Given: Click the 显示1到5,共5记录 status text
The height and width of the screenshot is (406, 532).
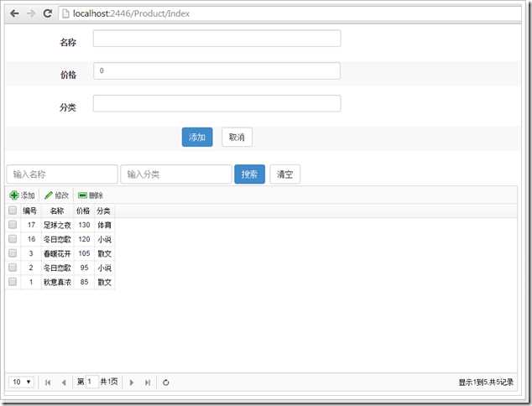Looking at the screenshot, I should [x=486, y=383].
